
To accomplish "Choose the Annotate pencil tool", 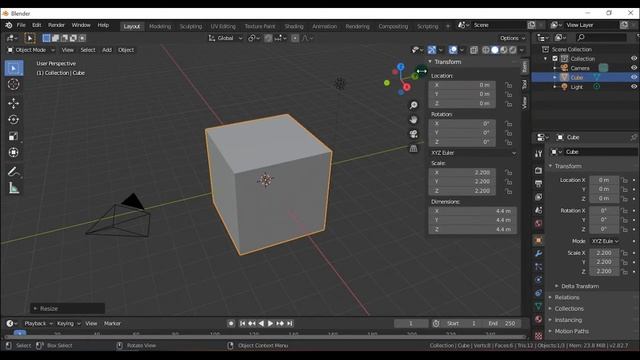I will tap(13, 171).
